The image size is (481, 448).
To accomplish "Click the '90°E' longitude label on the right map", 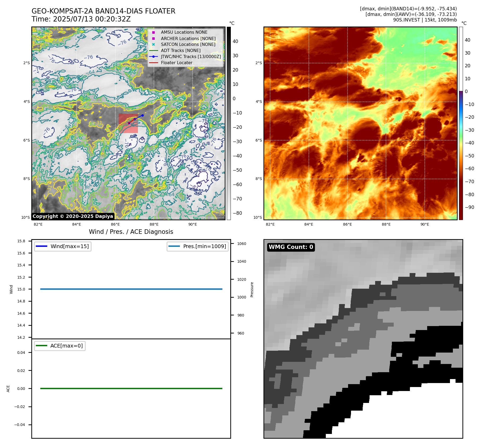I will [425, 224].
